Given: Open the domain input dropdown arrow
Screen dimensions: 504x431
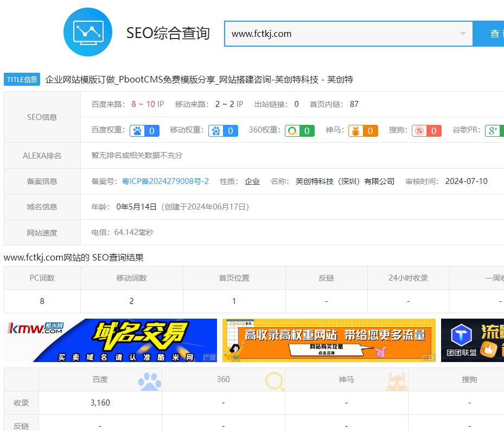Looking at the screenshot, I should pos(463,34).
